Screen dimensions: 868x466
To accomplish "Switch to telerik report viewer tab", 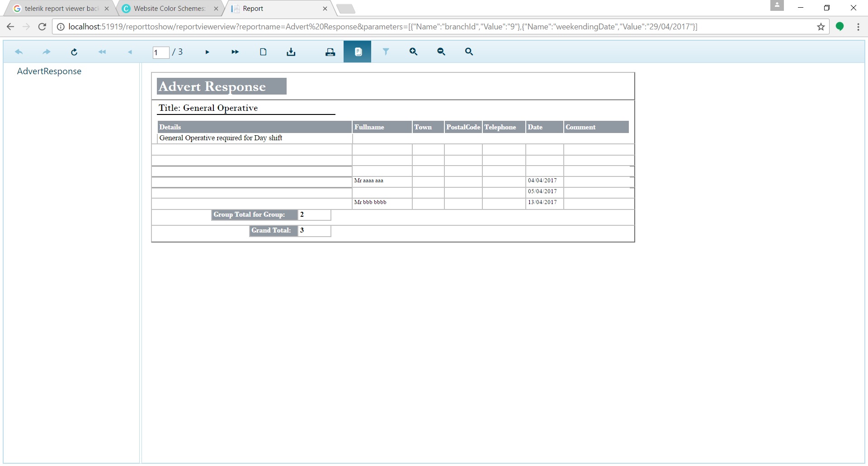I will [x=61, y=9].
